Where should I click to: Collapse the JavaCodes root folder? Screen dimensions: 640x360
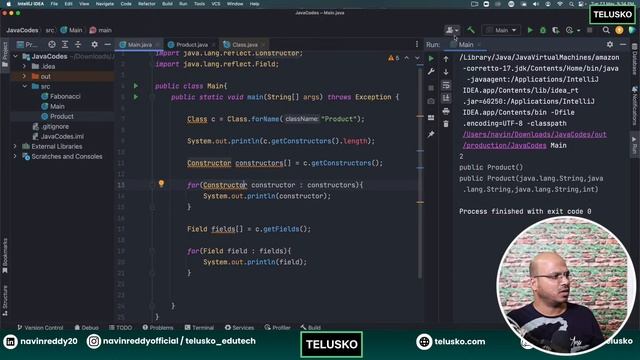[x=15, y=56]
